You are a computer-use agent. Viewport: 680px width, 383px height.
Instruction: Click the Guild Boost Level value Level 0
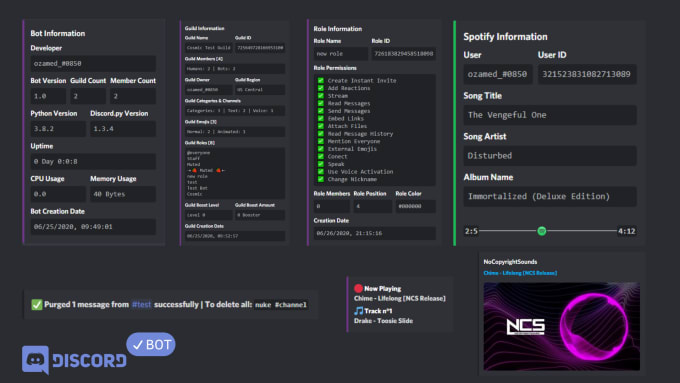tap(209, 215)
